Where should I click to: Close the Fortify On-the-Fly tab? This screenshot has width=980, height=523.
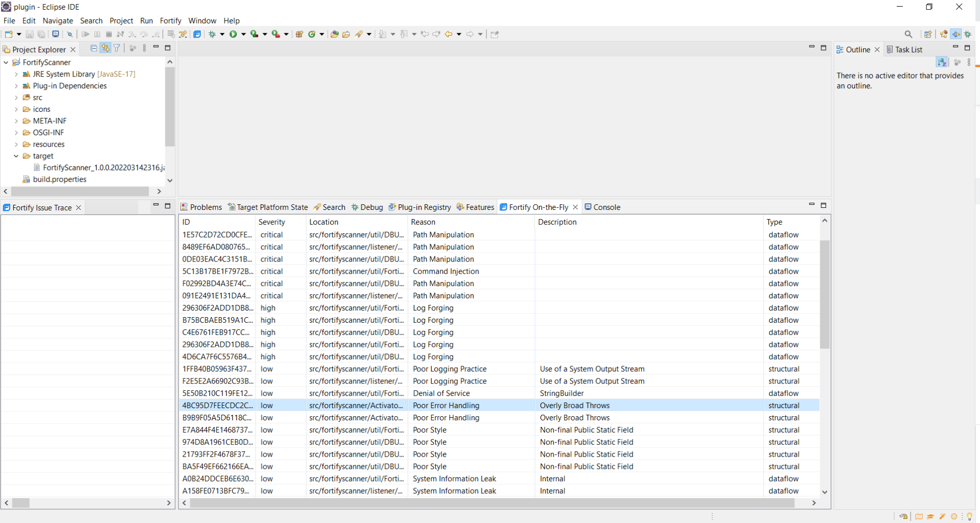click(x=575, y=207)
